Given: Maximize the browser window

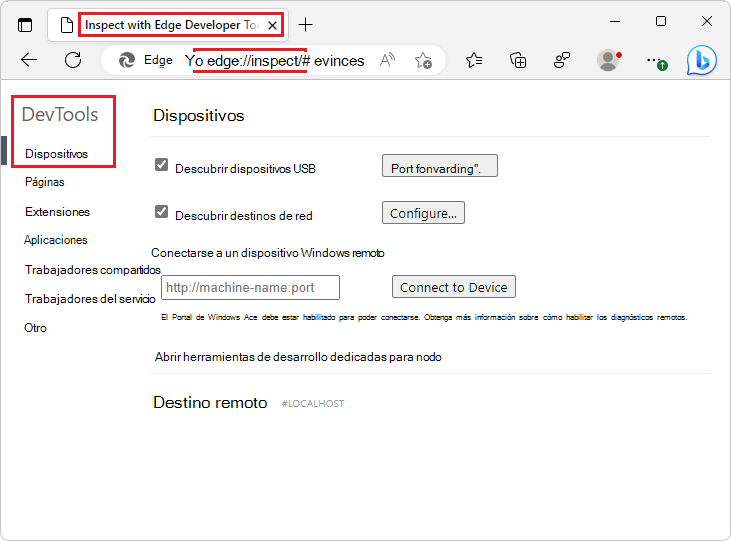Looking at the screenshot, I should 661,21.
